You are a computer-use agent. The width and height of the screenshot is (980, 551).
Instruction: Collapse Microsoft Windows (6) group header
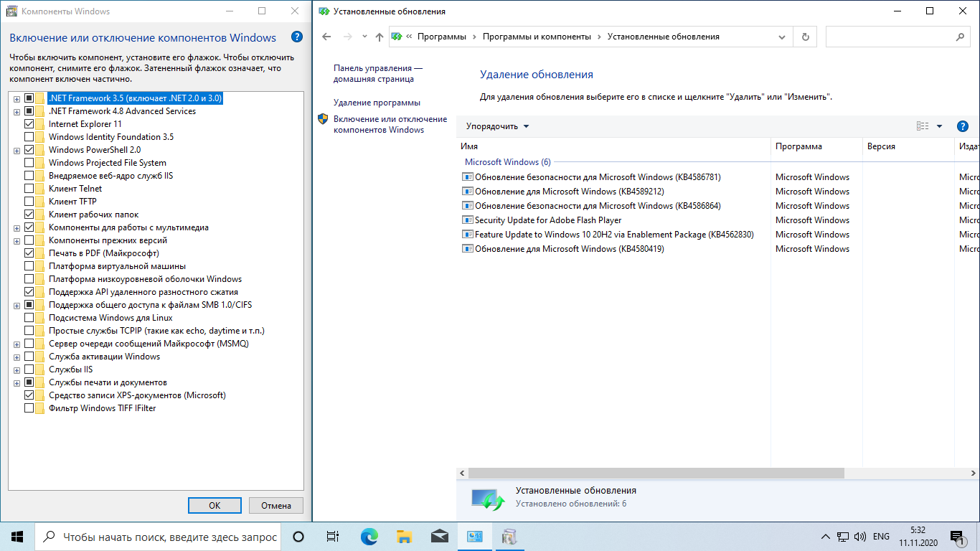[508, 162]
